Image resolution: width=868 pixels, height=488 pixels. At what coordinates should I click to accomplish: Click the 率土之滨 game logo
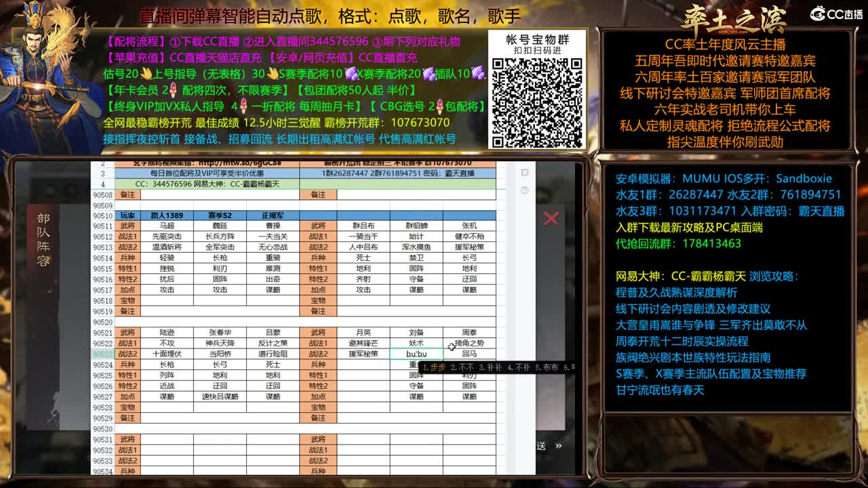tap(733, 19)
